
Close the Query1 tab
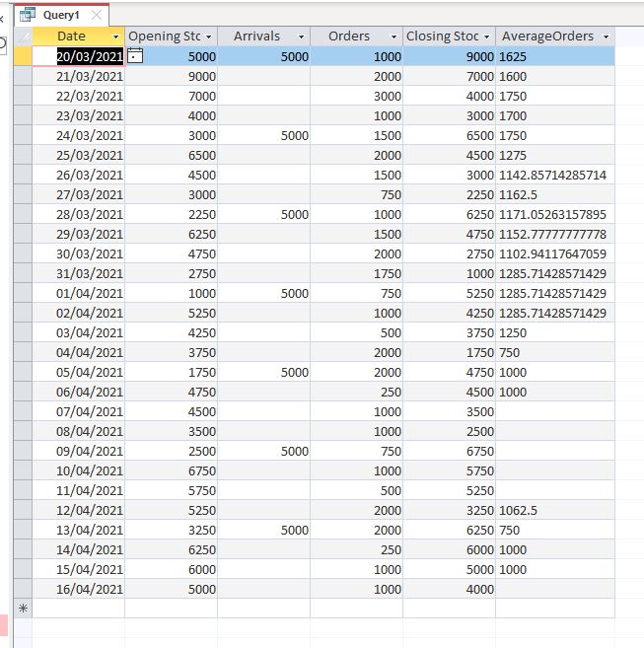coord(97,15)
